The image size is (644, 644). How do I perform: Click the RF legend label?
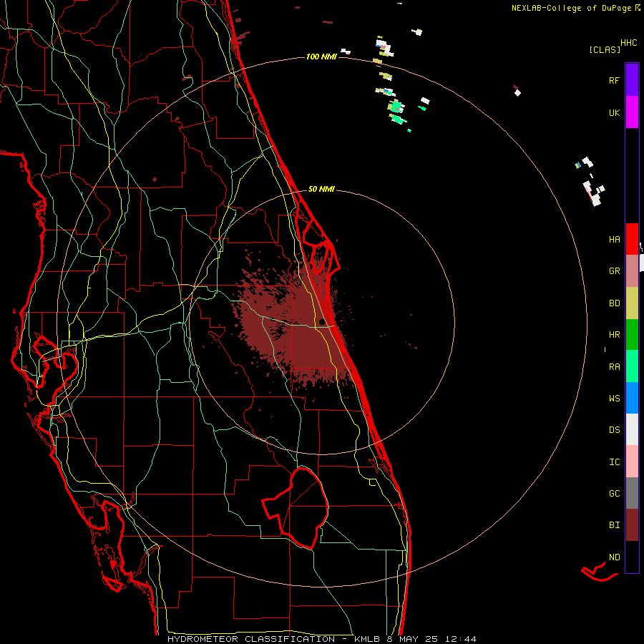click(614, 80)
